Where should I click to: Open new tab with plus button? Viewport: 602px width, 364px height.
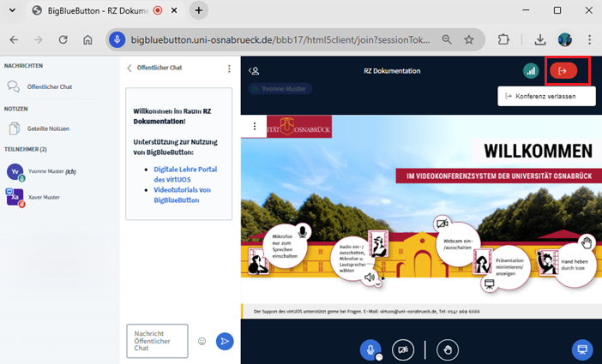pos(198,11)
